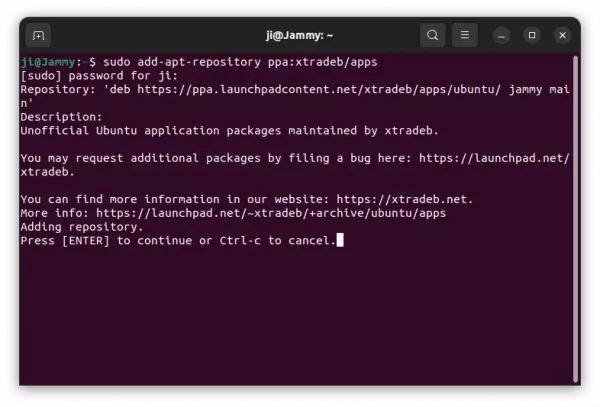Click the 'More info' launchpad archive URL

click(271, 213)
